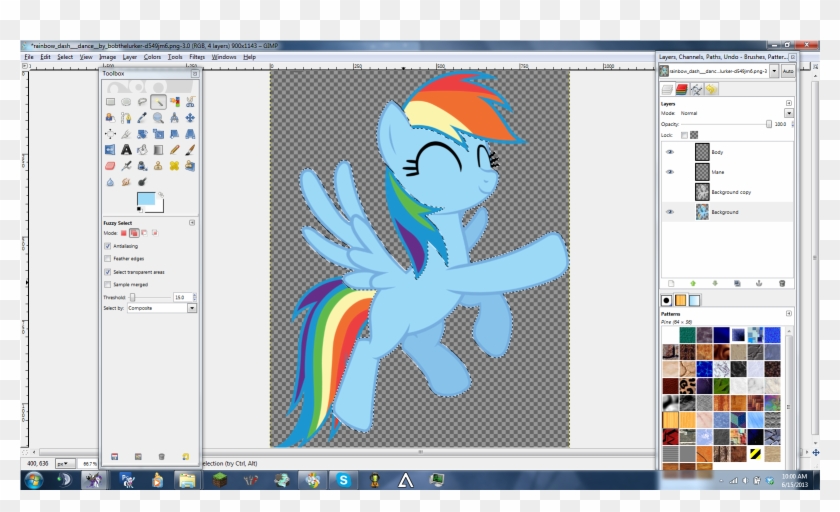Viewport: 840px width, 512px height.
Task: Select the Zoom magnifier tool
Action: pyautogui.click(x=158, y=118)
